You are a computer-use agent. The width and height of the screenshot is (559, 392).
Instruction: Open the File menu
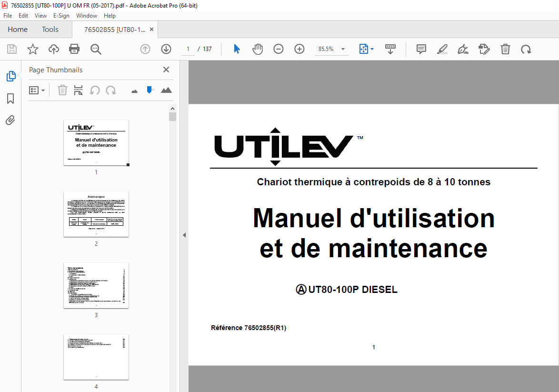click(x=8, y=16)
